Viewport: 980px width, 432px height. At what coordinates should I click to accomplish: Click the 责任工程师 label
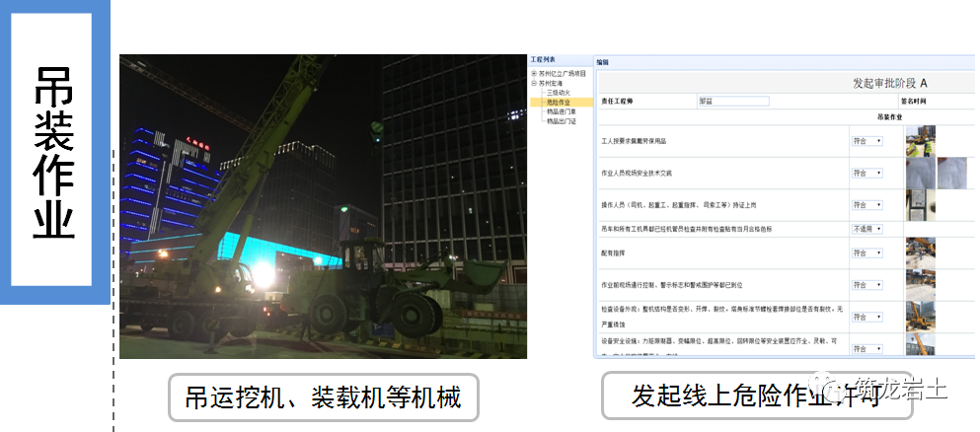tap(616, 102)
